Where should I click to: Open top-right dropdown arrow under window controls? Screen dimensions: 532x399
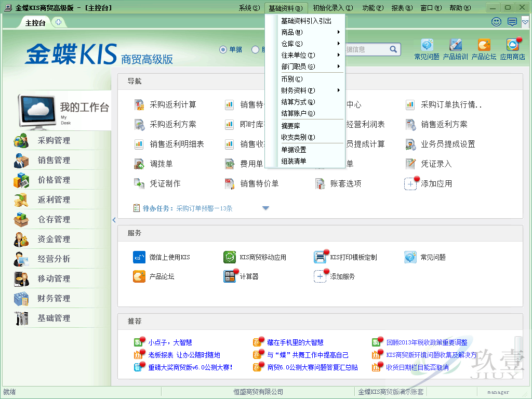pyautogui.click(x=525, y=22)
